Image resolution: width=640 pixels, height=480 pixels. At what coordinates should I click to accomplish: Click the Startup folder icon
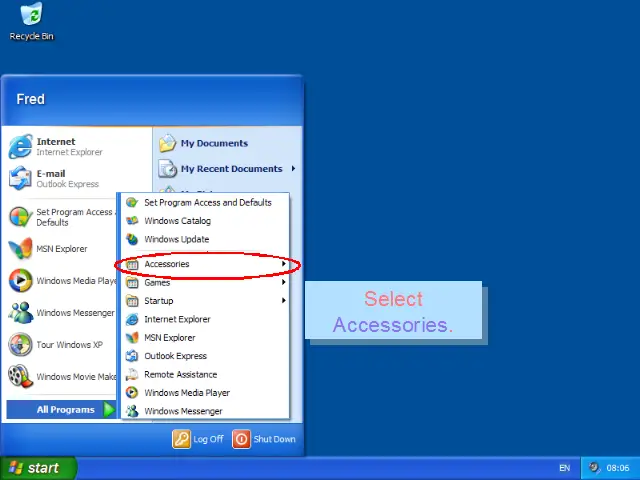coord(132,301)
